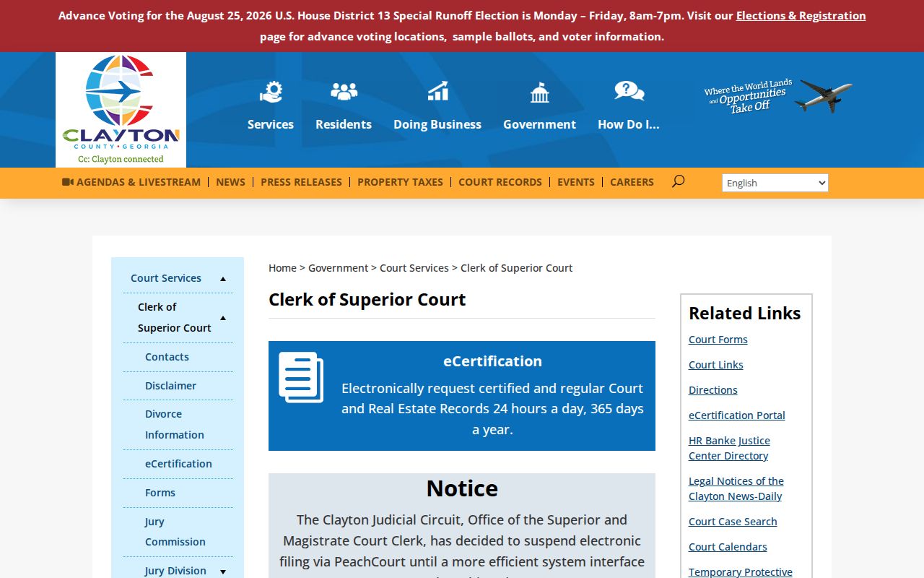View the Events page
This screenshot has width=924, height=578.
coord(576,182)
